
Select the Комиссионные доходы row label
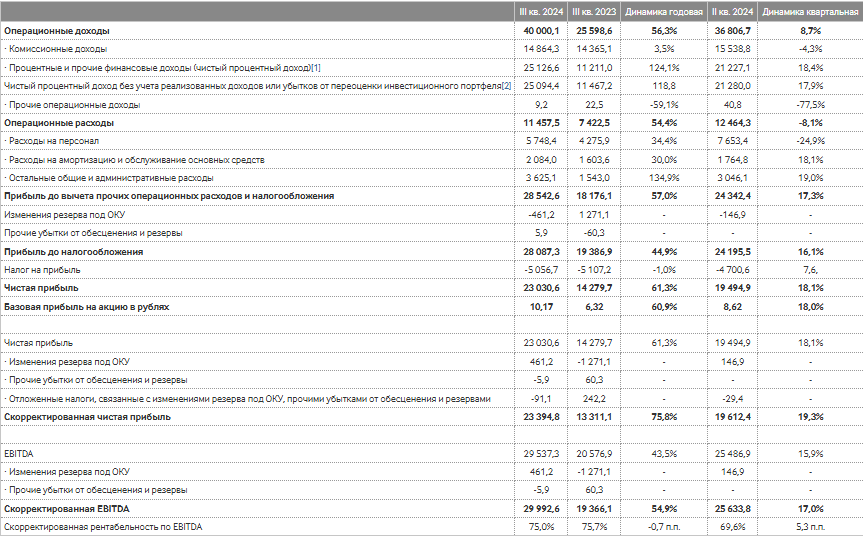56,49
